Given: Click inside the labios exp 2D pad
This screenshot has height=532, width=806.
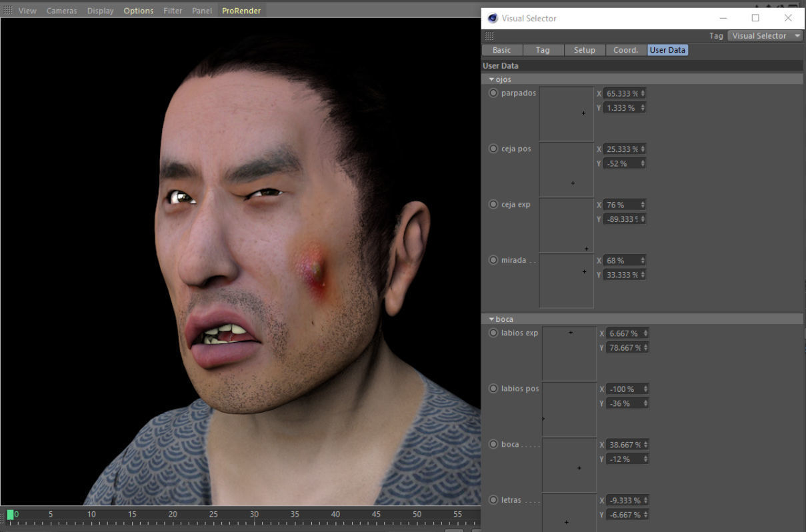Looking at the screenshot, I should coord(569,354).
